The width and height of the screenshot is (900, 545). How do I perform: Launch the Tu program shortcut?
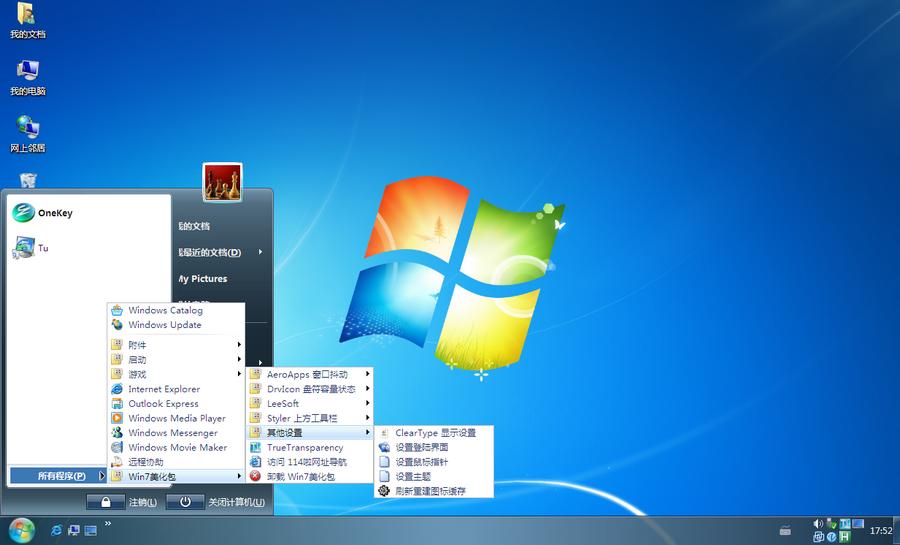[30, 248]
